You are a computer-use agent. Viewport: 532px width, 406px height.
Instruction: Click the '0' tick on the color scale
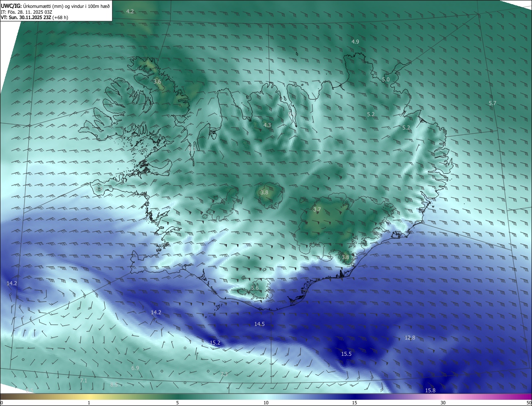point(2,403)
